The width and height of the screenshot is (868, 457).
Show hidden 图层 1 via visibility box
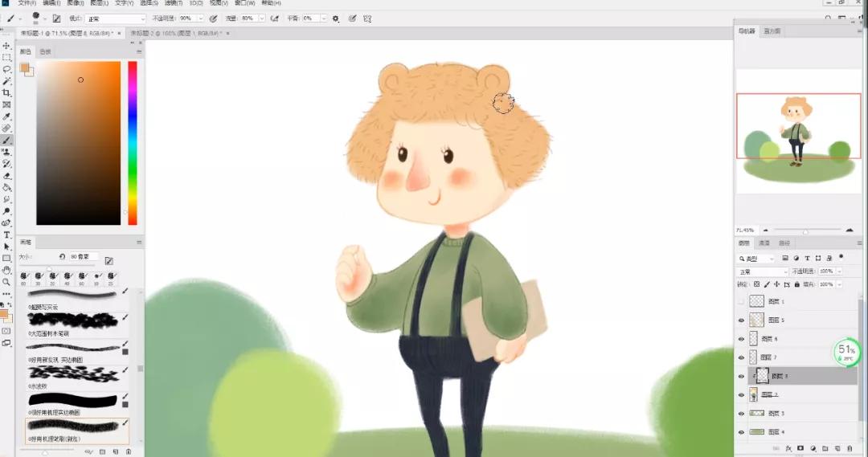click(x=741, y=301)
